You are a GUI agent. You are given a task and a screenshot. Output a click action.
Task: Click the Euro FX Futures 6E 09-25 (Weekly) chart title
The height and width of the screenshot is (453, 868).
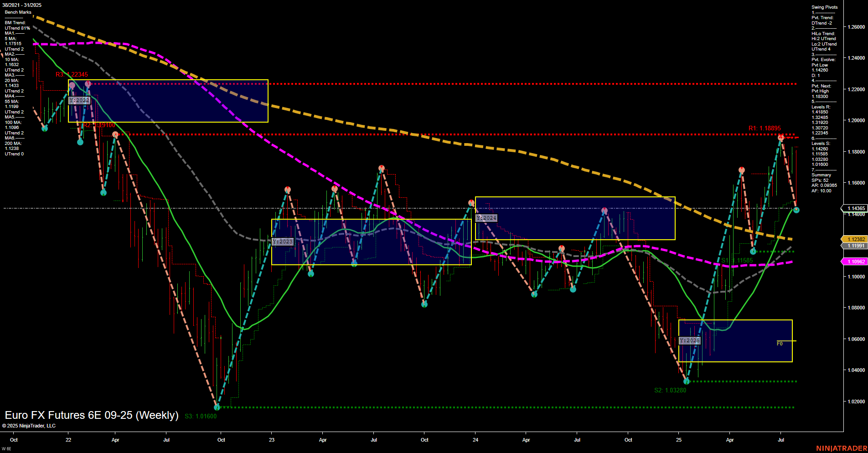(x=92, y=415)
